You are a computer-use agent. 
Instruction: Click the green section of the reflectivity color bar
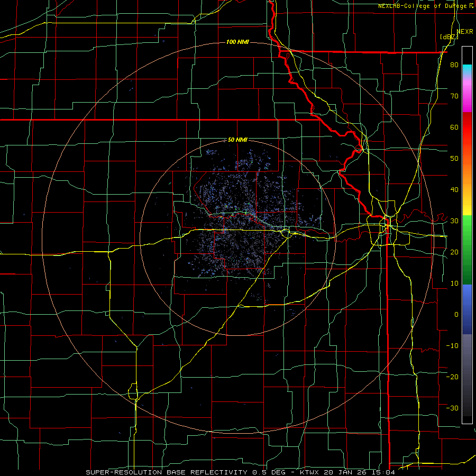pyautogui.click(x=467, y=250)
